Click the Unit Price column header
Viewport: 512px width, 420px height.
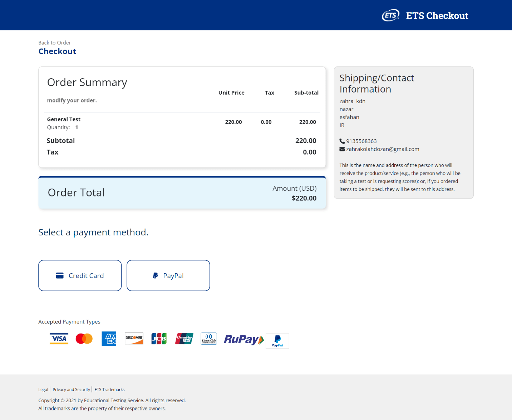pos(232,92)
